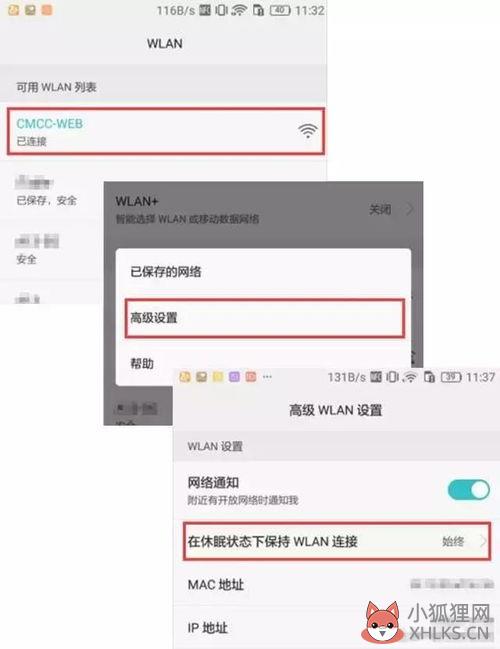Tap the MAC 地址 row
The width and height of the screenshot is (500, 649).
pos(336,584)
